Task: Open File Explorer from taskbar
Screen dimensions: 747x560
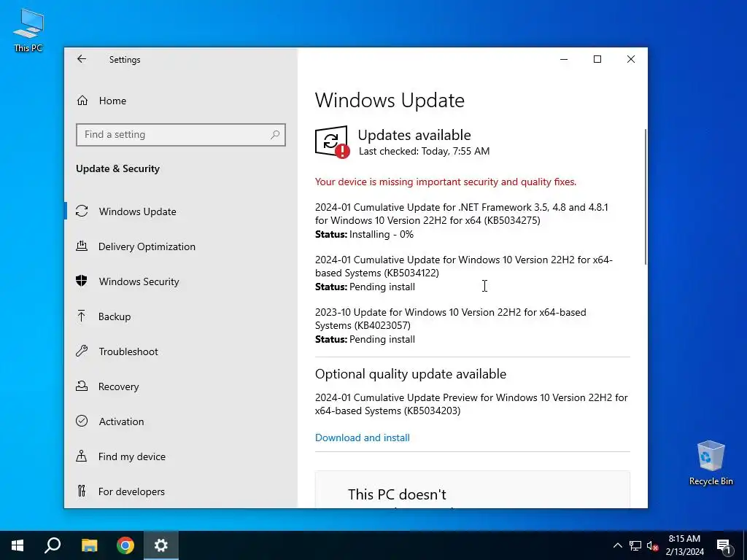Action: point(89,545)
